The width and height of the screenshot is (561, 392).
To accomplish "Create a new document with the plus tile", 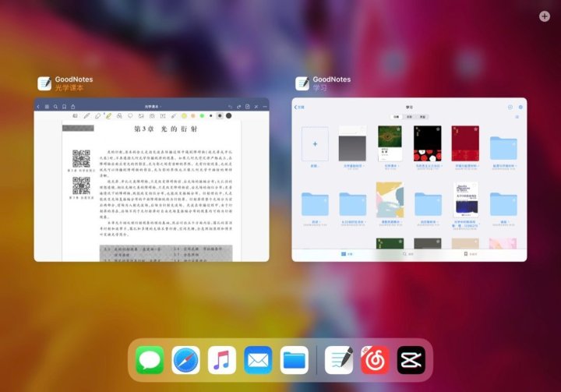I will tap(315, 144).
